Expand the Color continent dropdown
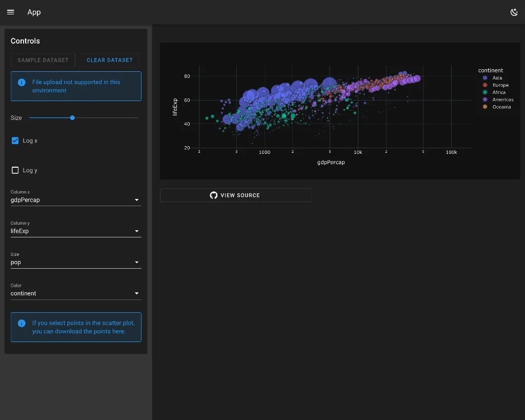 [x=75, y=294]
